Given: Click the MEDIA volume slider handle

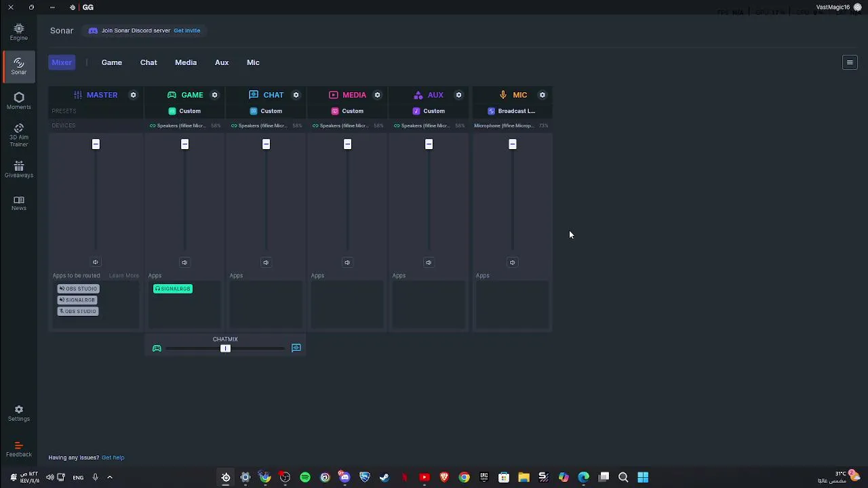Looking at the screenshot, I should tap(347, 144).
